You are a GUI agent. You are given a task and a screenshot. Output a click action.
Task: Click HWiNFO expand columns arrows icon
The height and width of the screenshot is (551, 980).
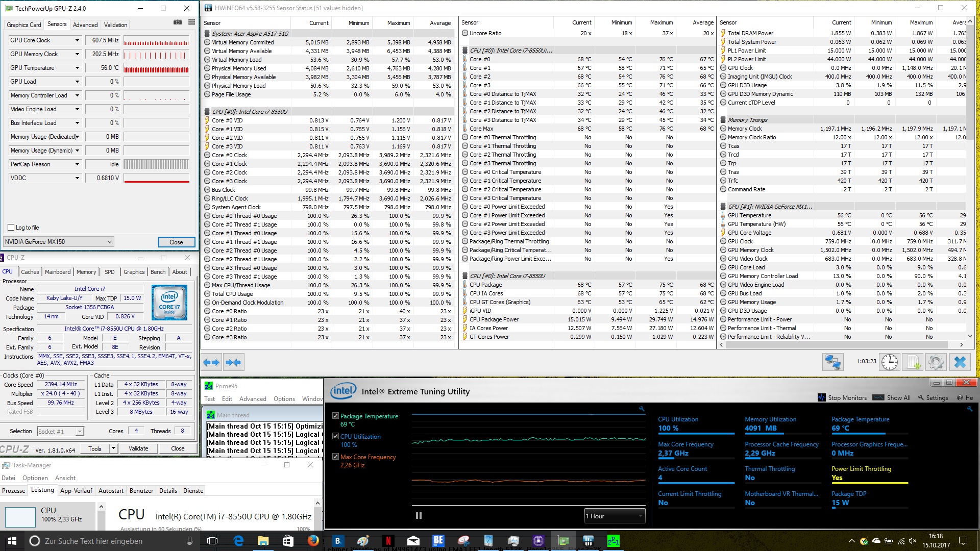pyautogui.click(x=211, y=362)
